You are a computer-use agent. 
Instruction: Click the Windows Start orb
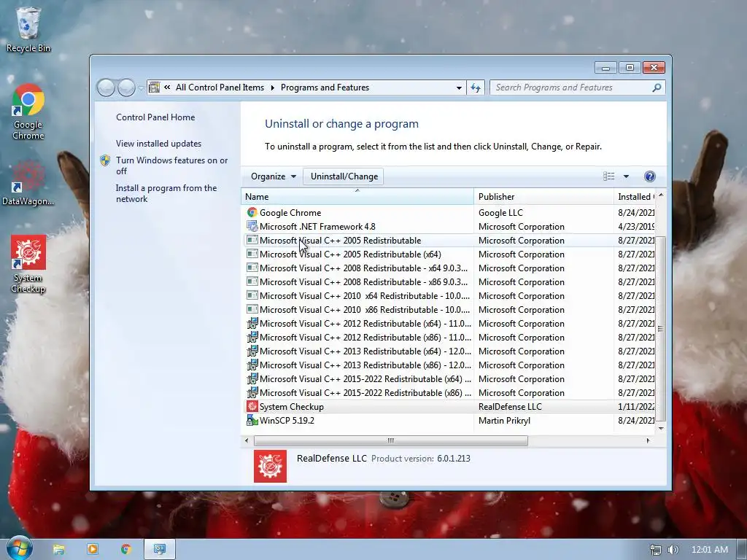19,548
